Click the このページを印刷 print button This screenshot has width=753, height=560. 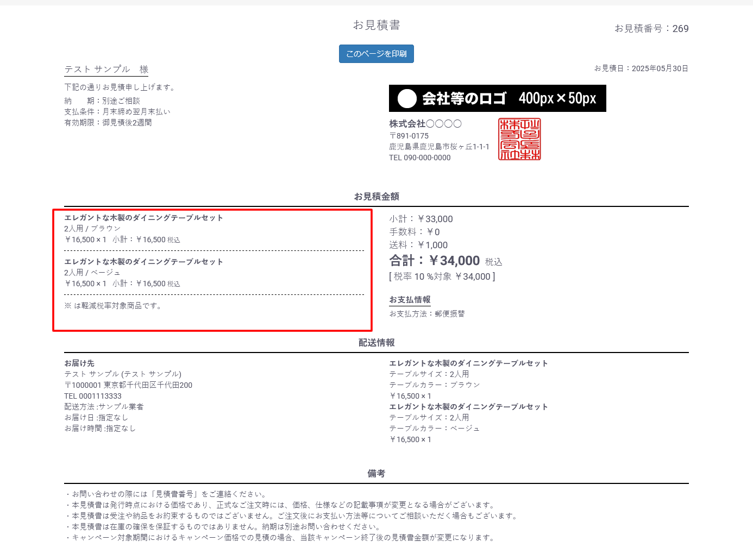coord(376,54)
